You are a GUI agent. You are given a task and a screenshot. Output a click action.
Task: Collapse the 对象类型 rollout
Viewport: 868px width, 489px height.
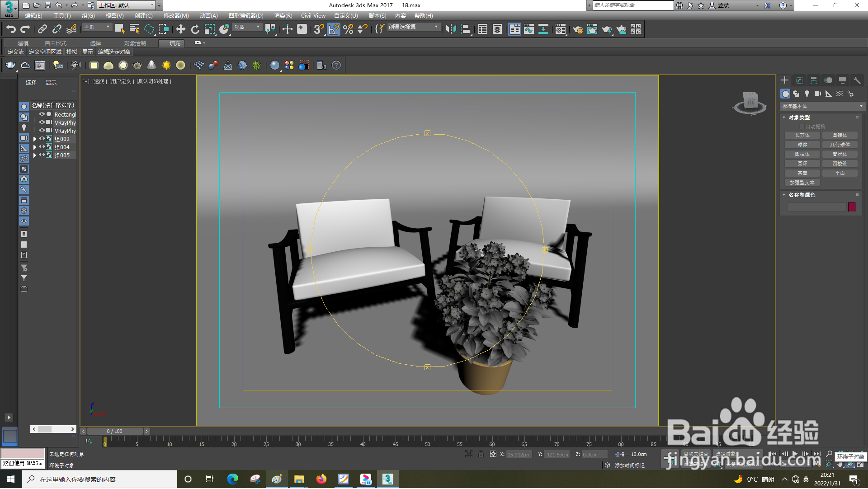pos(784,118)
